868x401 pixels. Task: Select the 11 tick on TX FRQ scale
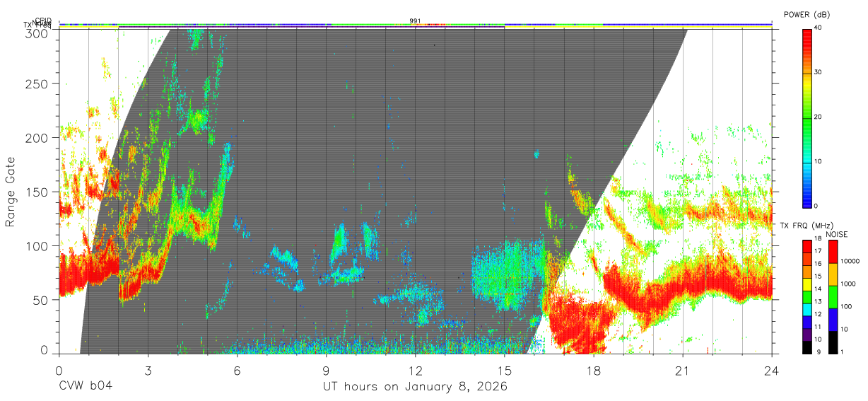click(817, 327)
